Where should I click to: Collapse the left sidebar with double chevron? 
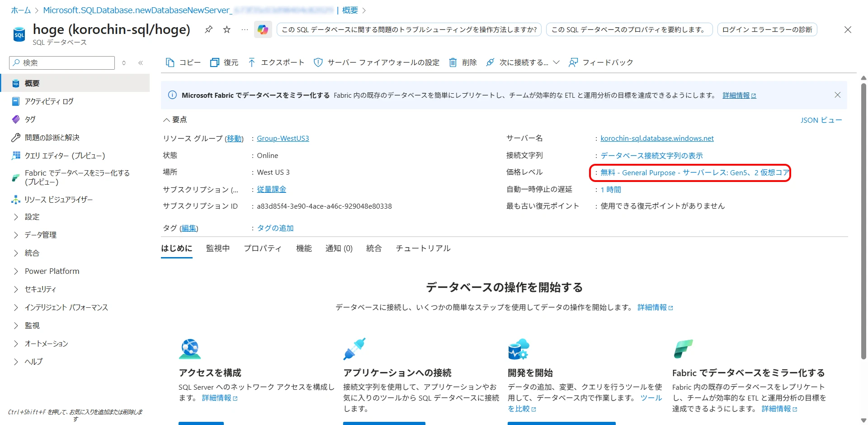tap(141, 63)
